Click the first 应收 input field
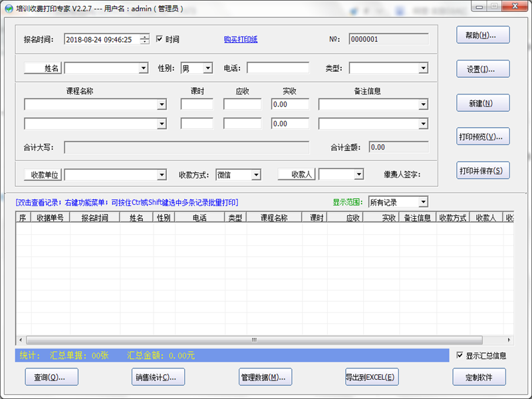532x399 pixels. click(x=242, y=104)
